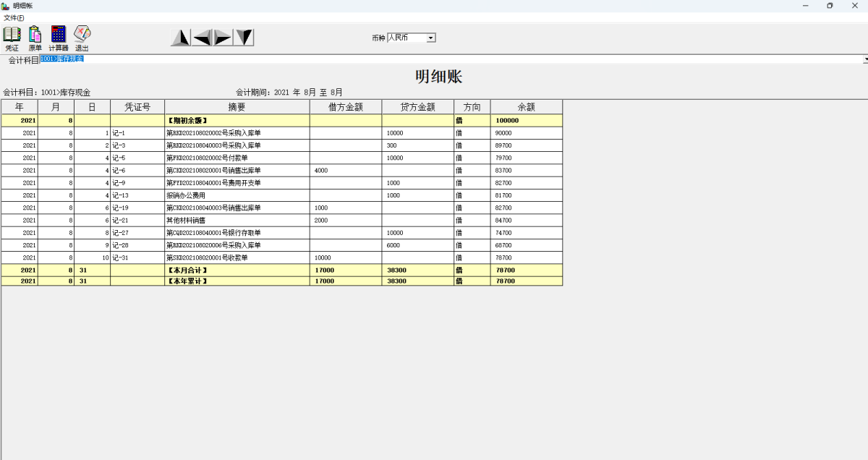Open the 币种 currency dropdown
Screen dimensions: 868x460
[430, 38]
